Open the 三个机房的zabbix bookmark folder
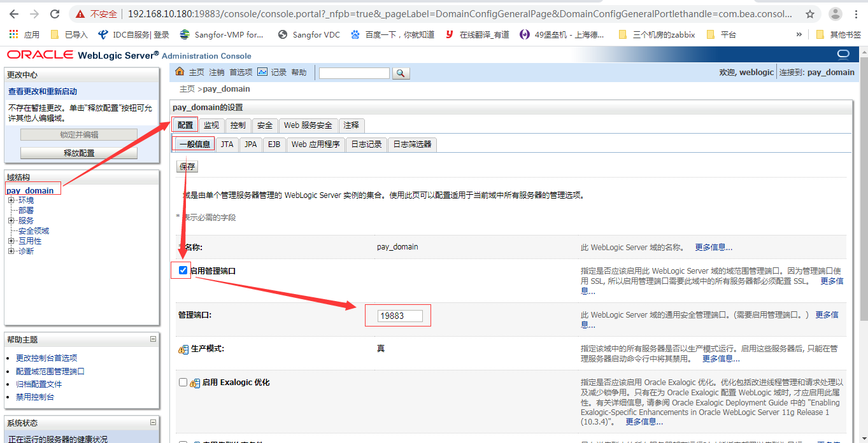 point(657,34)
